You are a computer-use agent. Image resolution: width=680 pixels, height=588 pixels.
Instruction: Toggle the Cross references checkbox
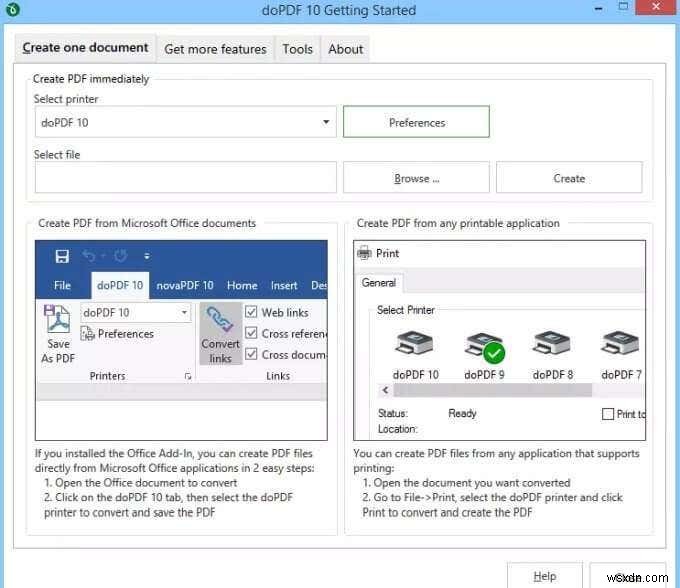point(251,333)
